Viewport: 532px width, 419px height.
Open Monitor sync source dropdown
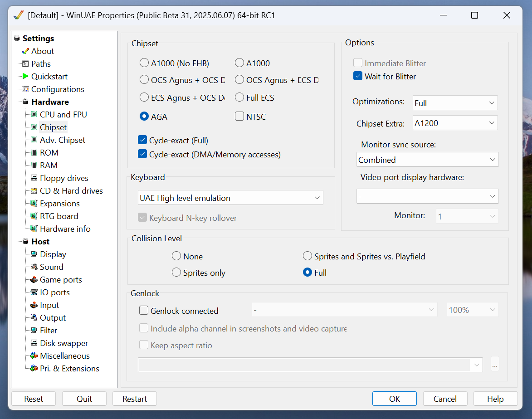coord(428,160)
